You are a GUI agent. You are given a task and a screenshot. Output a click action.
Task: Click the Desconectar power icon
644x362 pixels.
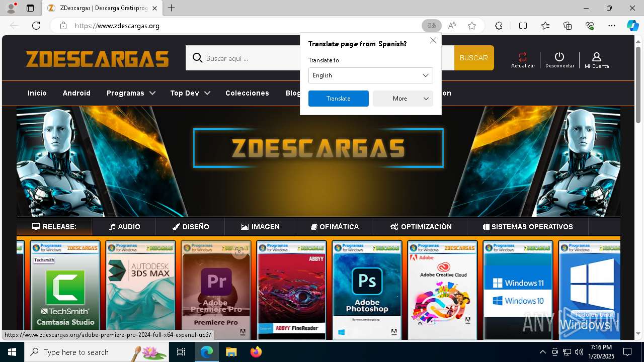tap(559, 60)
